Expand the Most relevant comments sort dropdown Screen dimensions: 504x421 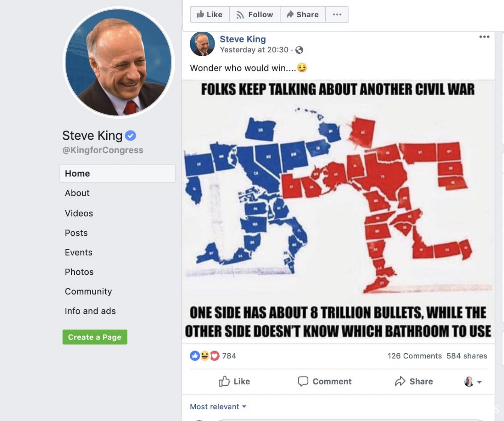click(x=218, y=407)
